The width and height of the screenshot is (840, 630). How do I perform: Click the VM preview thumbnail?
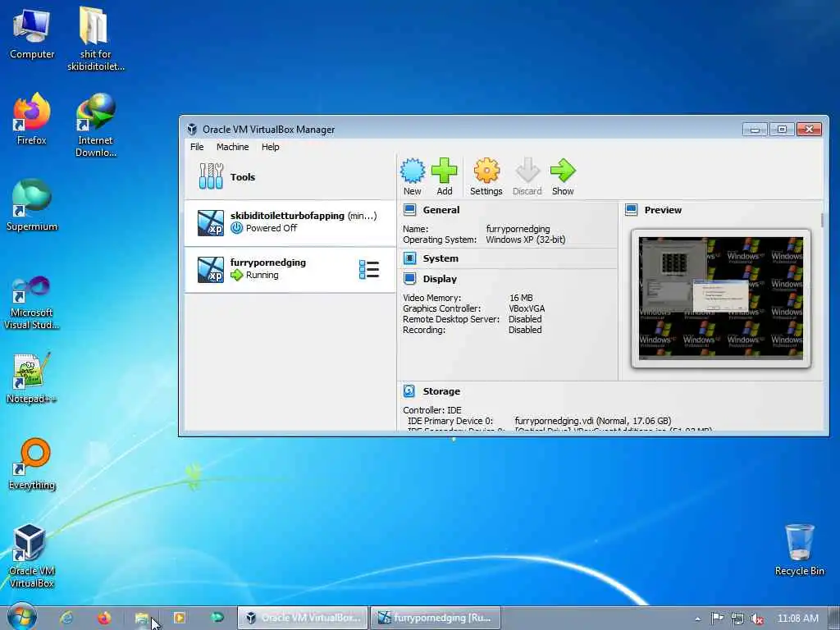[x=720, y=299]
